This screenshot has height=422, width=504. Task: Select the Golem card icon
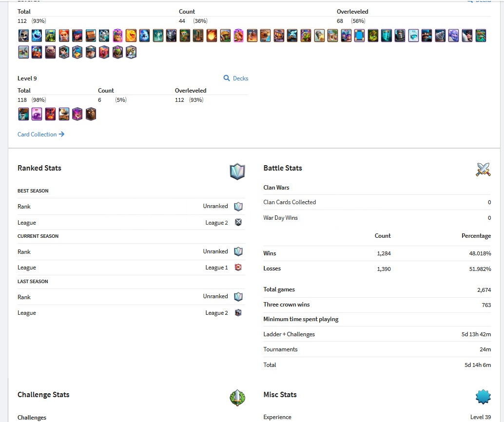click(x=51, y=52)
